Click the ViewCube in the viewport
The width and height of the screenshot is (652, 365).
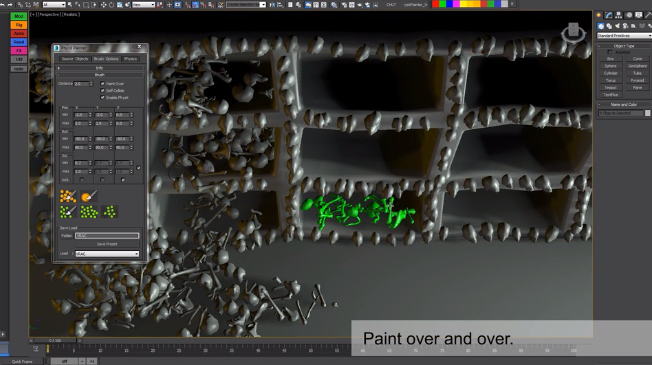point(573,32)
